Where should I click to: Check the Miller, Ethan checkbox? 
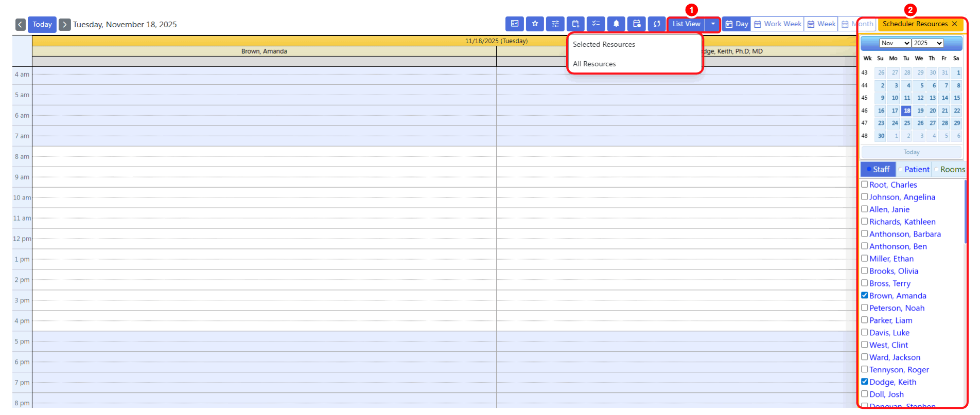pos(865,258)
